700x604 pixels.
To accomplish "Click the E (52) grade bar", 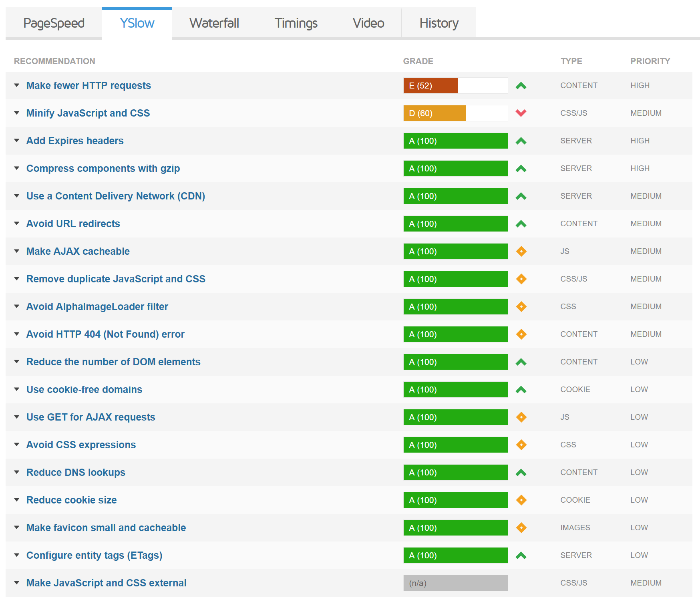I will tap(455, 85).
